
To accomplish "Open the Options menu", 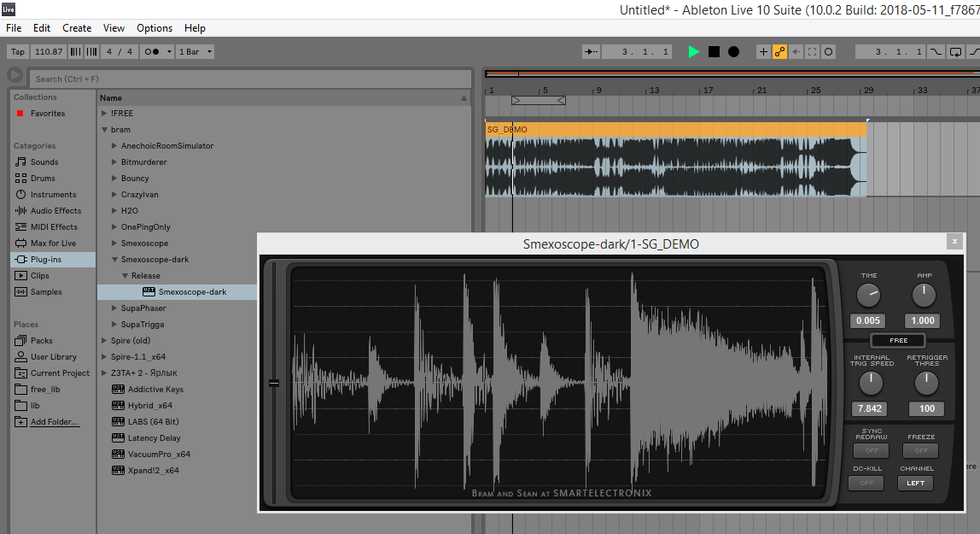I will (x=155, y=28).
